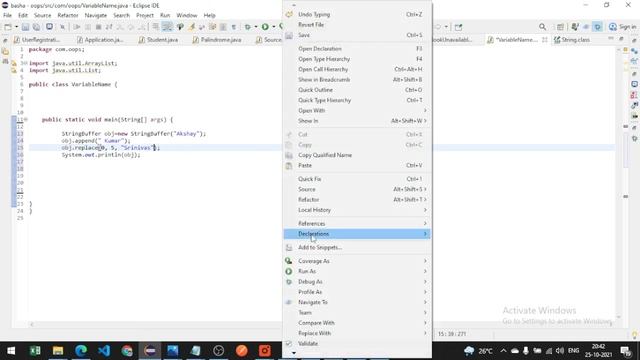Image resolution: width=640 pixels, height=360 pixels.
Task: Click the Save All toolbar icon
Action: click(x=36, y=27)
